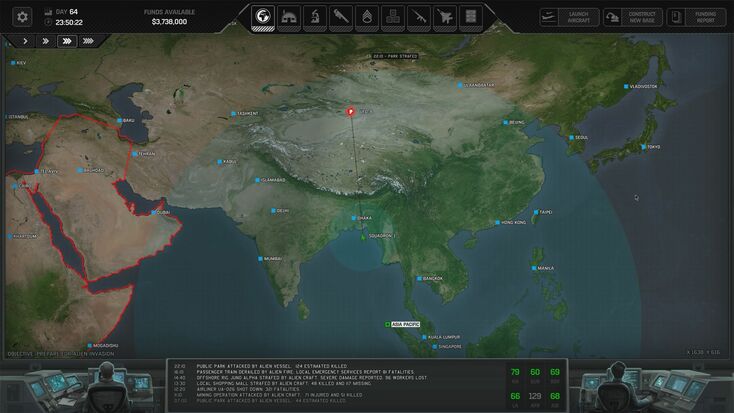Select the Asia Pacific base marker

(403, 324)
